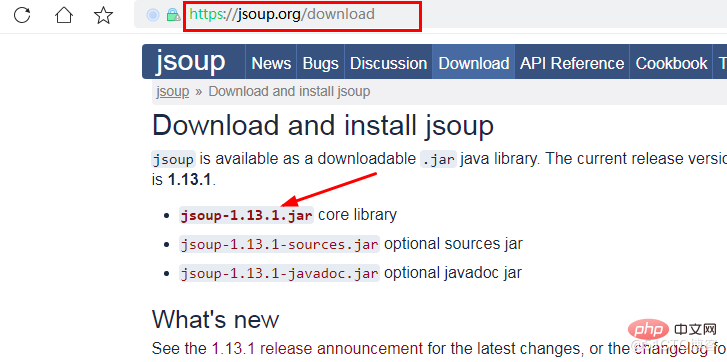Open the Cookbook menu item
This screenshot has height=362, width=727.
click(671, 63)
